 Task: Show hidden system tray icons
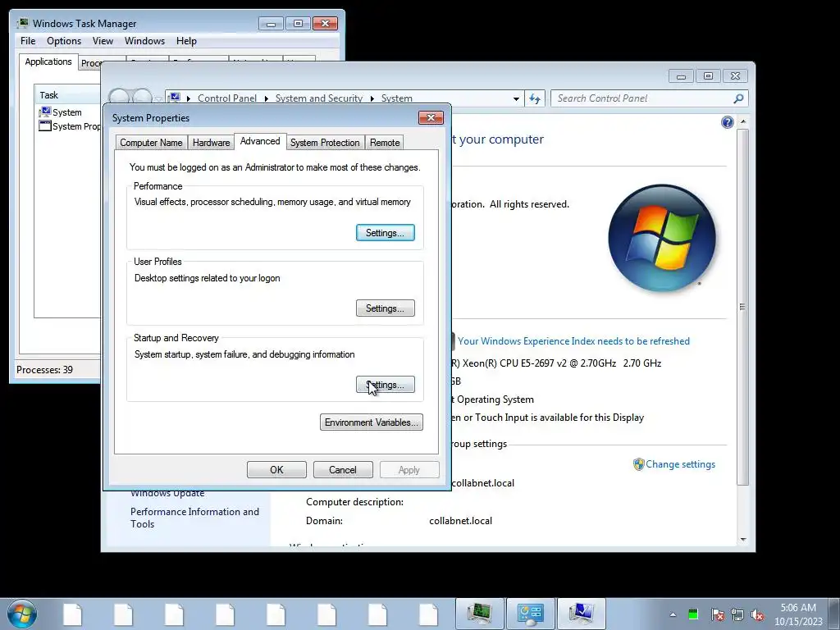(x=673, y=614)
